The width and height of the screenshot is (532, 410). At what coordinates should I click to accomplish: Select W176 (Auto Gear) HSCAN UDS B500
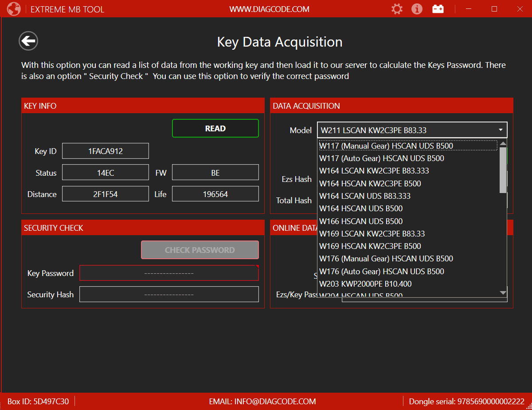tap(381, 271)
